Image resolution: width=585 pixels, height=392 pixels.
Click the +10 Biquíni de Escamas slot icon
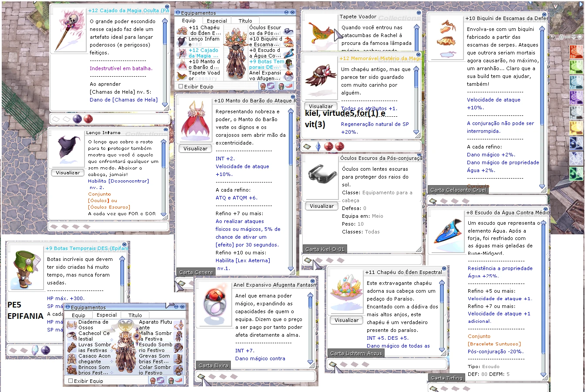click(288, 42)
